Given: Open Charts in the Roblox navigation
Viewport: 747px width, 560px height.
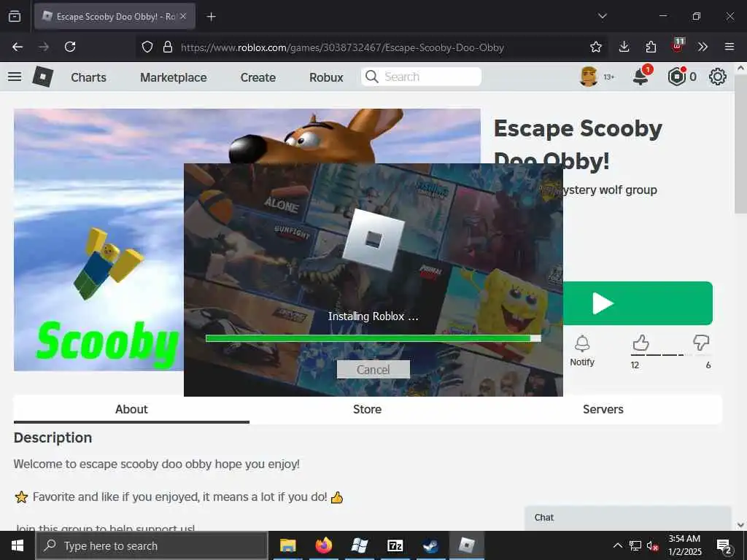Looking at the screenshot, I should coord(88,77).
